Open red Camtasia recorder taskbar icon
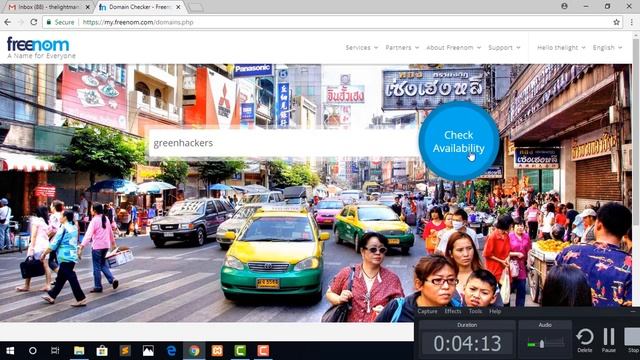This screenshot has height=360, width=640. (x=263, y=351)
